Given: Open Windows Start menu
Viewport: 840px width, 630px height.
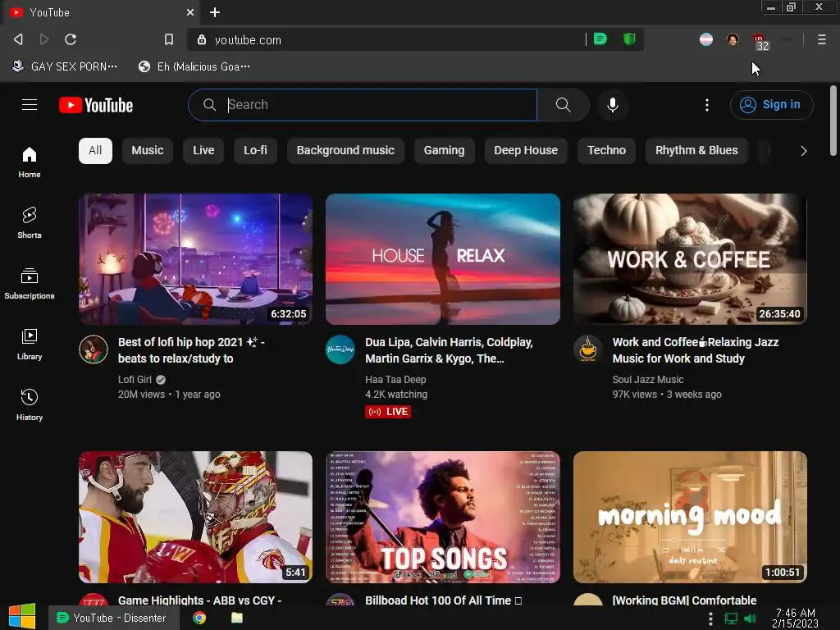Looking at the screenshot, I should click(22, 616).
